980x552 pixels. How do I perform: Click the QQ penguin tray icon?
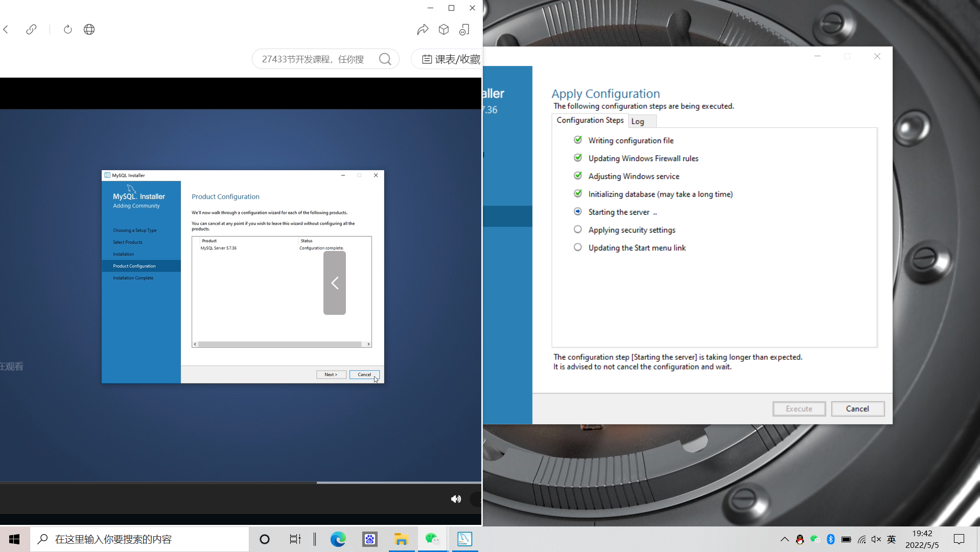(800, 539)
